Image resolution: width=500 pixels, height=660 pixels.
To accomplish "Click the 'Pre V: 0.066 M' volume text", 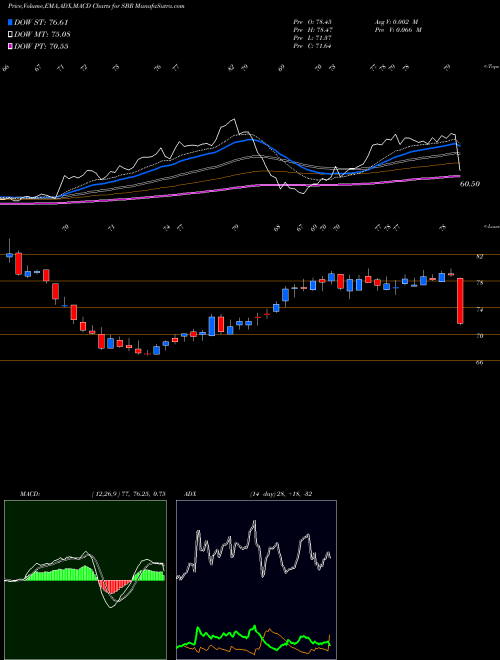I will [x=398, y=30].
